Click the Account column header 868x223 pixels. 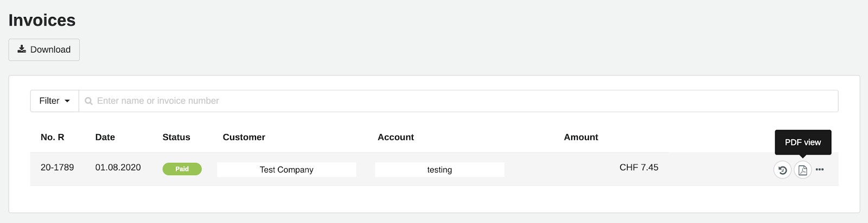pos(395,137)
